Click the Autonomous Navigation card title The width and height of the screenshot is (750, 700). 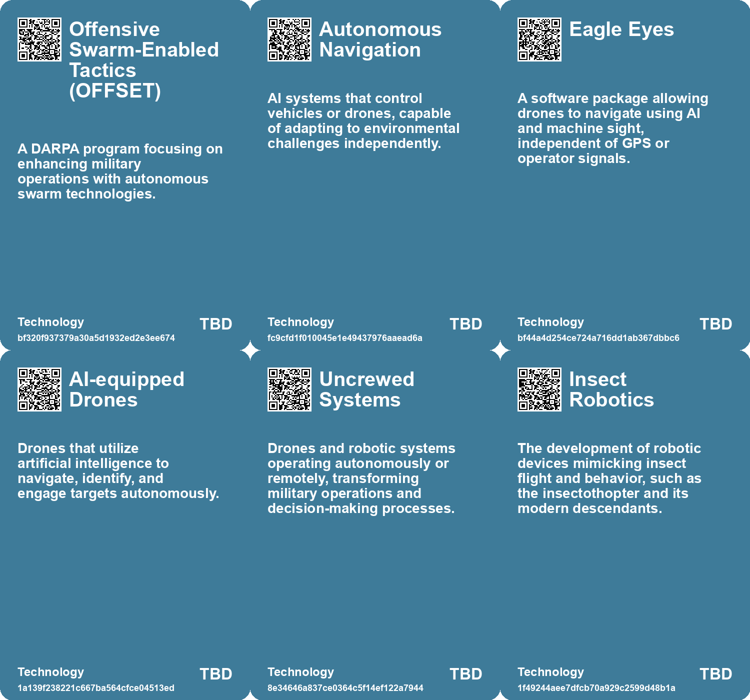380,39
